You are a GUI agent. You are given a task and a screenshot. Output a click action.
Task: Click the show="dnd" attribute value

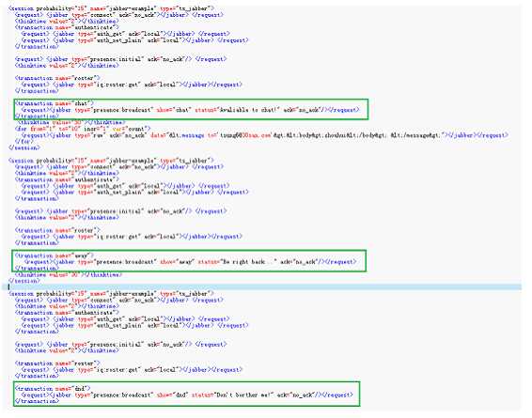click(x=172, y=395)
